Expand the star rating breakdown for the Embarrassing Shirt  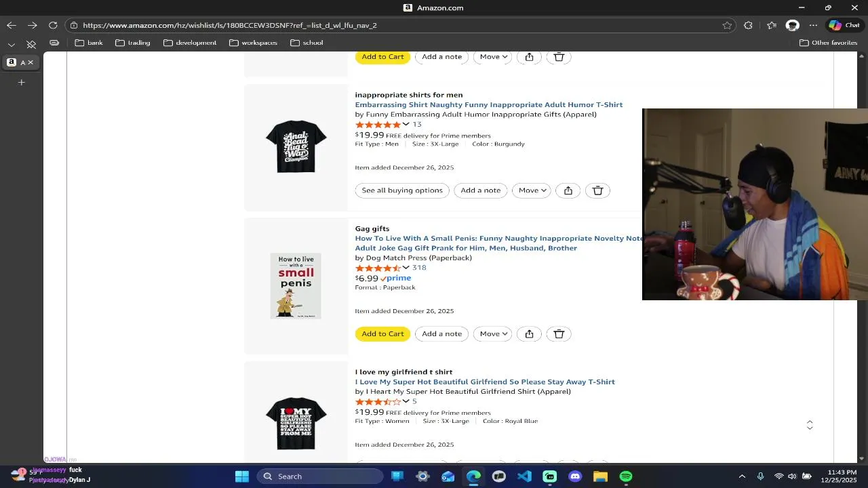[x=406, y=124]
